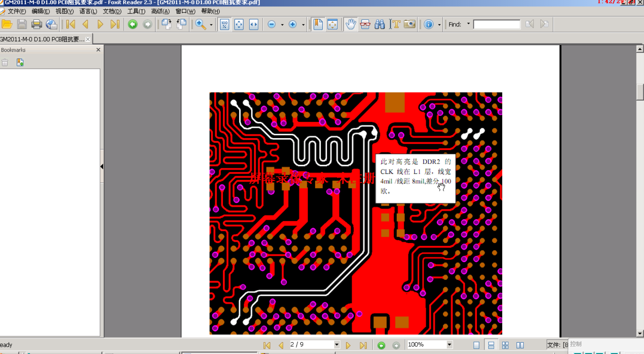
Task: Open the zoom percentage dropdown
Action: click(x=449, y=344)
